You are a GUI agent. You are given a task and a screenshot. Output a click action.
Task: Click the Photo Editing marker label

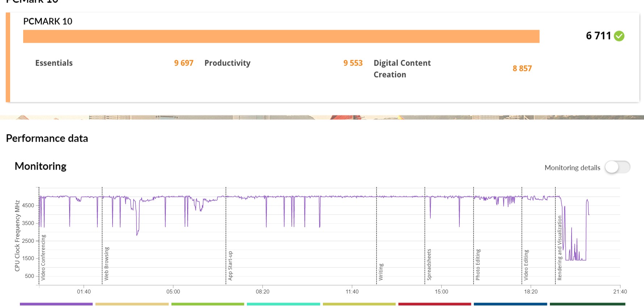pyautogui.click(x=478, y=264)
